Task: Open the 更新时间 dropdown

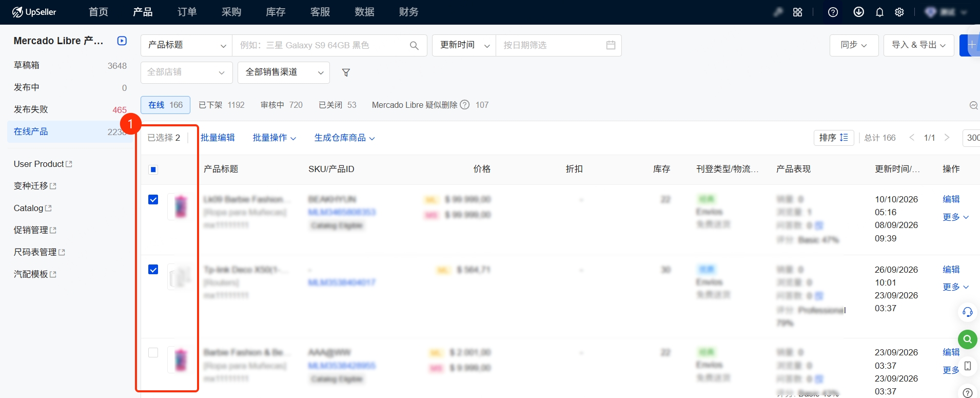Action: tap(464, 45)
